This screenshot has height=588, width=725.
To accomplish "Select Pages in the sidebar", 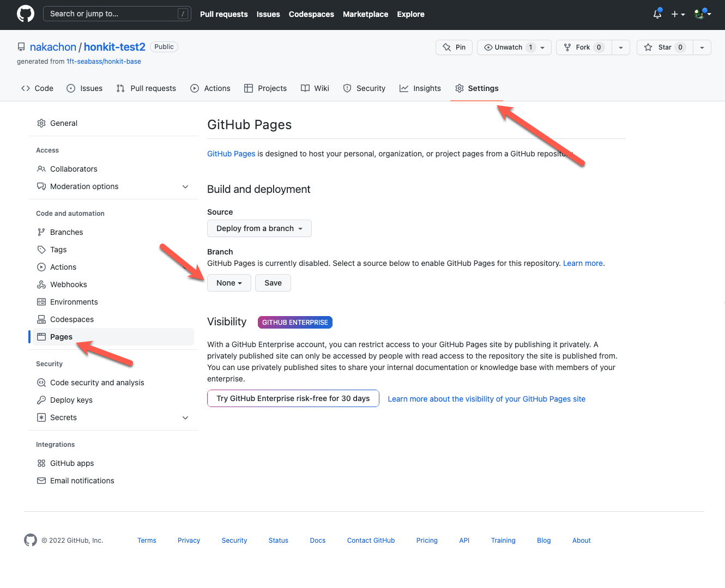I will [x=113, y=337].
